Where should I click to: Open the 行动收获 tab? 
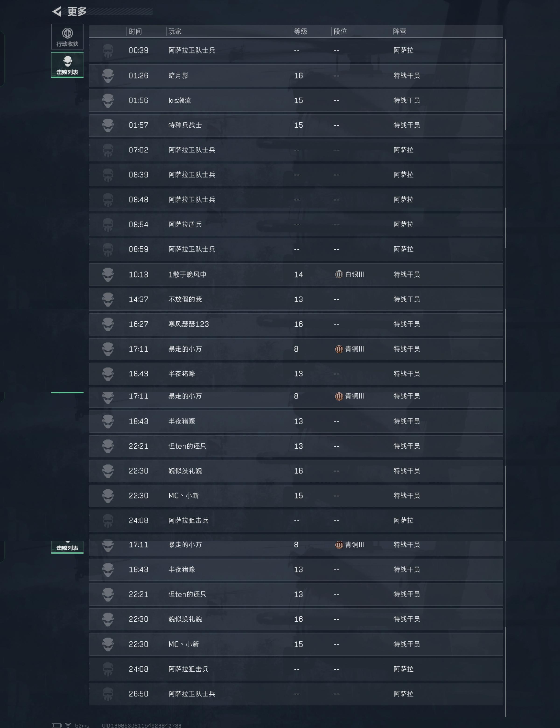pos(67,37)
